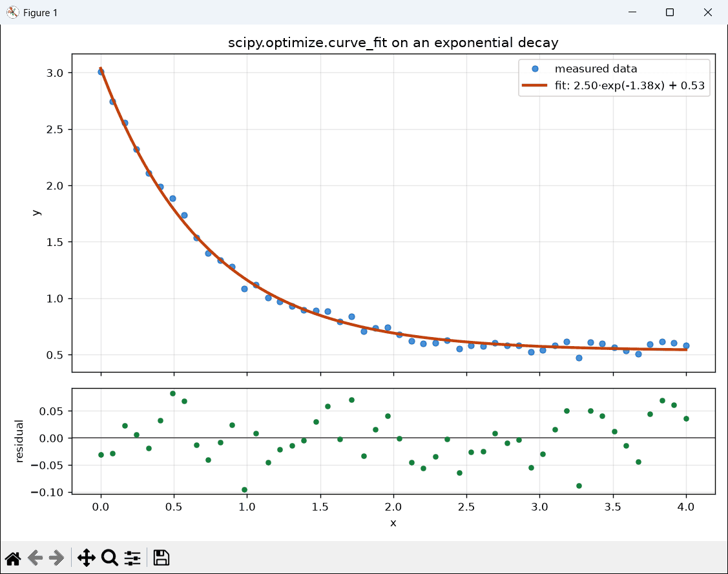
Task: Click the 1.5 tick on the x axis
Action: (320, 507)
